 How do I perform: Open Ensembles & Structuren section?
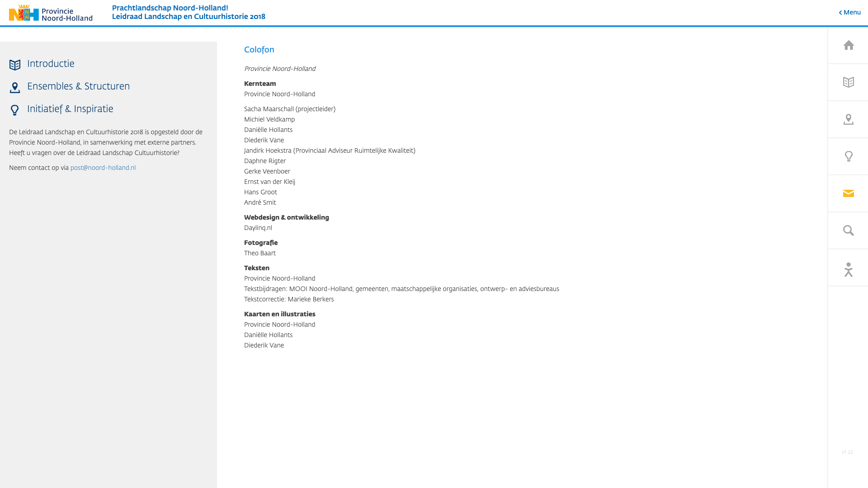click(78, 86)
